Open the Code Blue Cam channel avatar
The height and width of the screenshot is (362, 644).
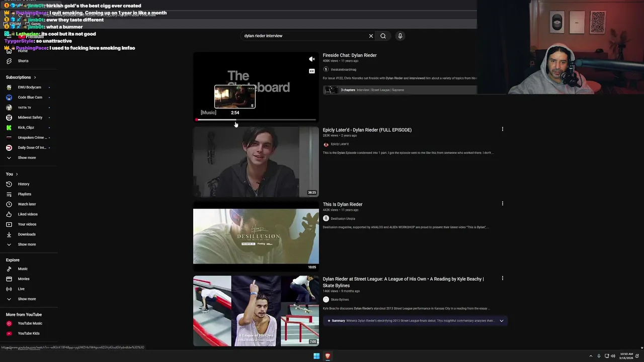point(9,97)
